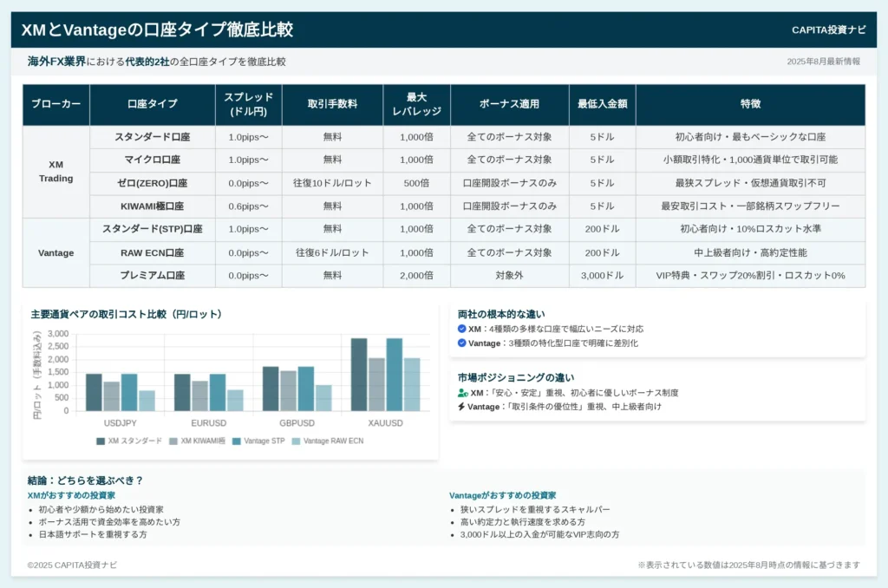The image size is (888, 588).
Task: Click the green user icon beside XM「安心・安定」重視
Action: click(x=463, y=393)
